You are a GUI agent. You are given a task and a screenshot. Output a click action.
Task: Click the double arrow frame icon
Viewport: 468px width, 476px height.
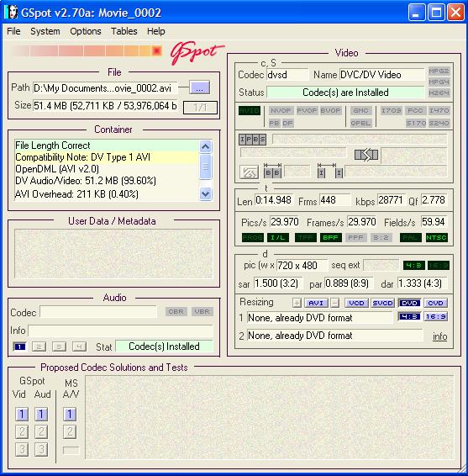pos(366,155)
